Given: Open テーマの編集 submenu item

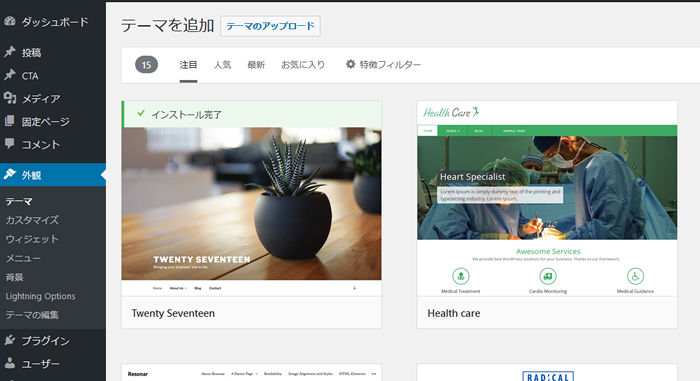Looking at the screenshot, I should [32, 315].
